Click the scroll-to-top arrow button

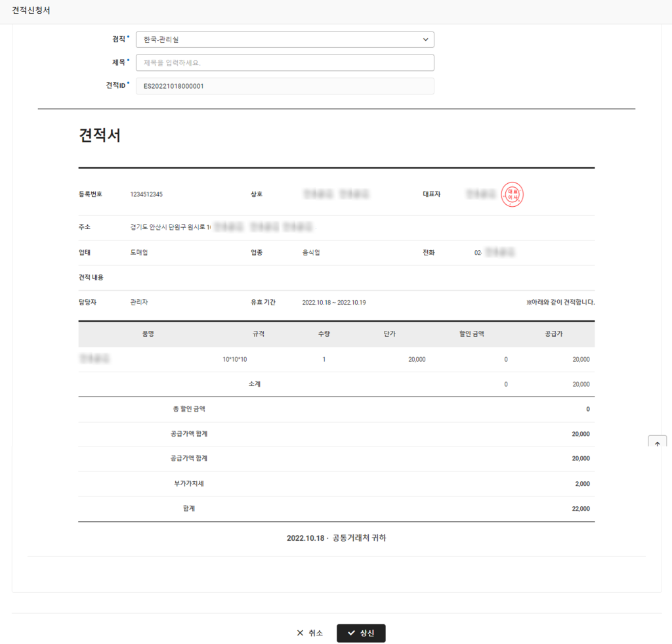[657, 444]
